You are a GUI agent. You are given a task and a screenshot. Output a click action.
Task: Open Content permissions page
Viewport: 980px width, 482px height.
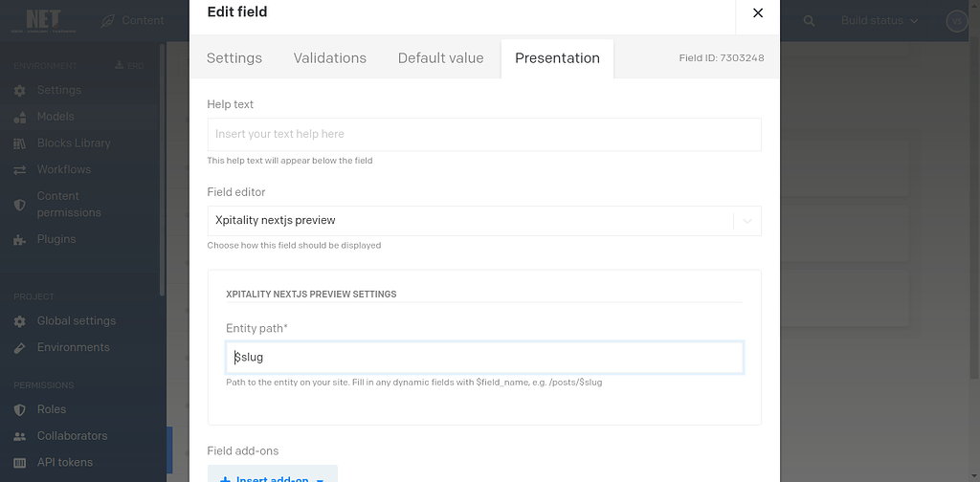(69, 204)
